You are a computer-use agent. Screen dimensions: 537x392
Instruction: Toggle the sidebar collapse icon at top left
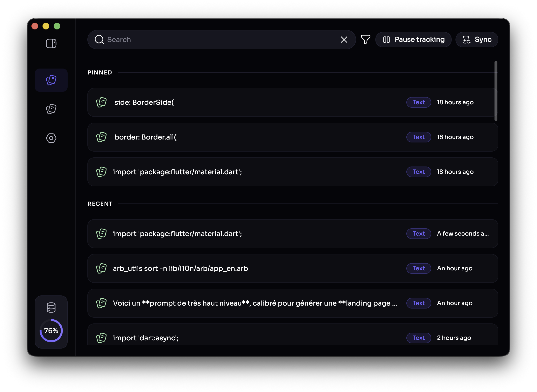click(51, 43)
